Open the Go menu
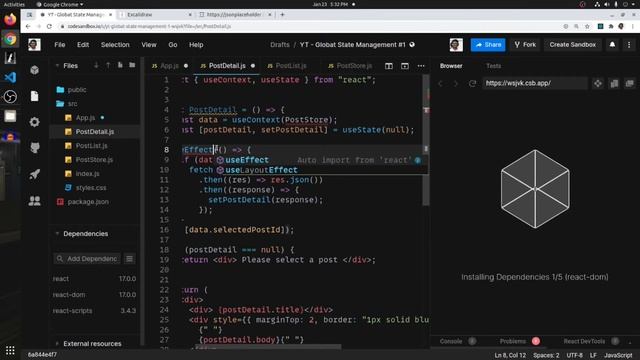The height and width of the screenshot is (360, 640). (x=173, y=44)
